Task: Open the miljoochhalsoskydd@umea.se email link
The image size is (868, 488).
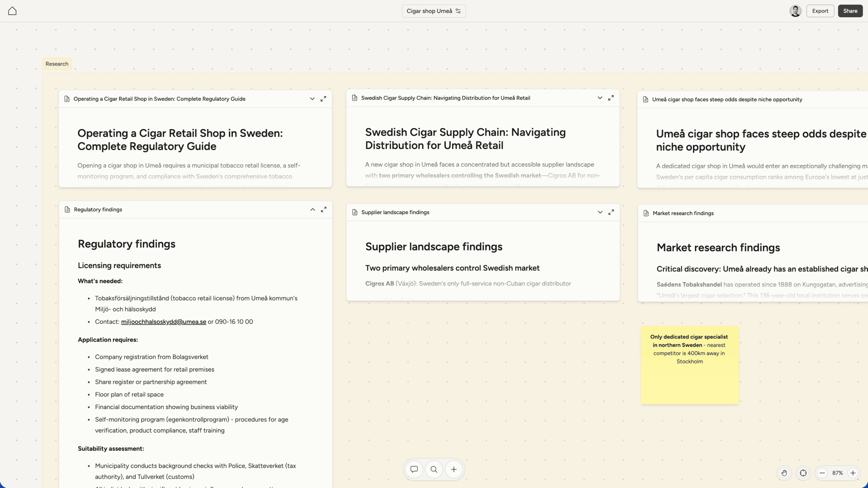Action: point(163,322)
